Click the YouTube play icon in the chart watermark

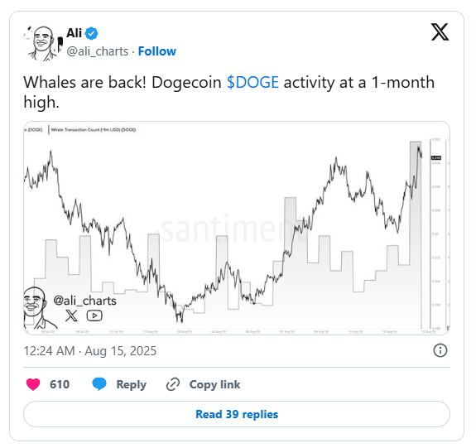94,316
